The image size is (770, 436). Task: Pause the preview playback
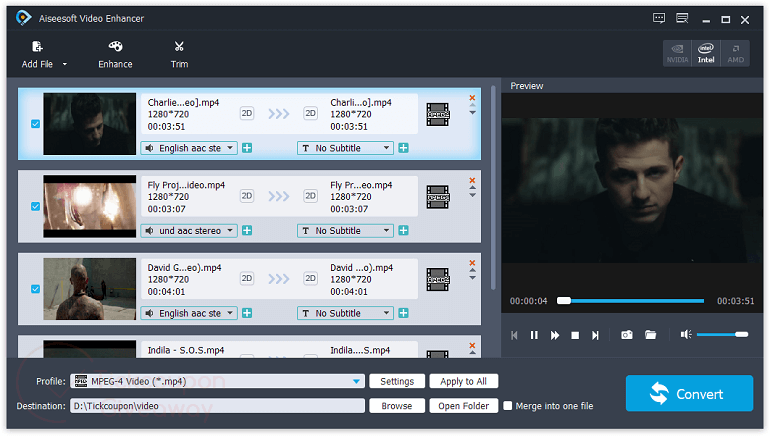point(534,335)
